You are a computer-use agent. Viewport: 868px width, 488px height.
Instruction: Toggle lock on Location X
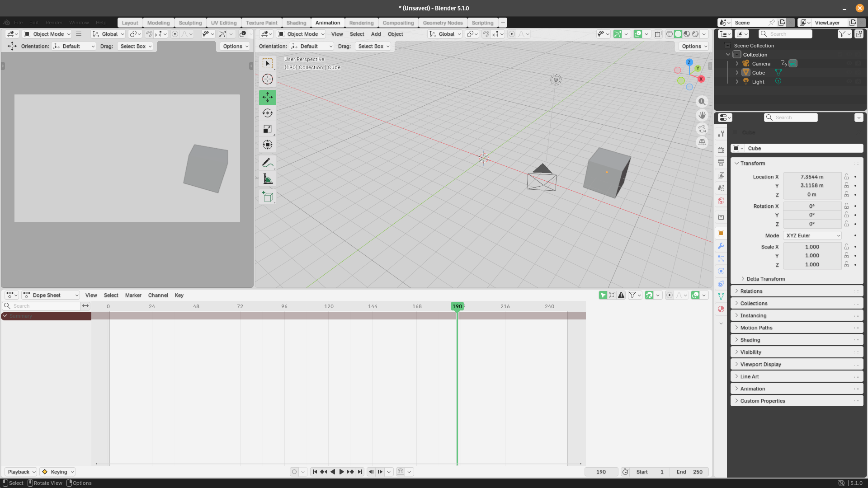point(846,177)
